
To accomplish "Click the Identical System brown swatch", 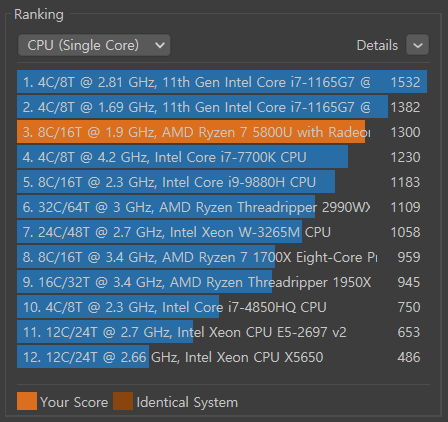I will click(x=123, y=401).
